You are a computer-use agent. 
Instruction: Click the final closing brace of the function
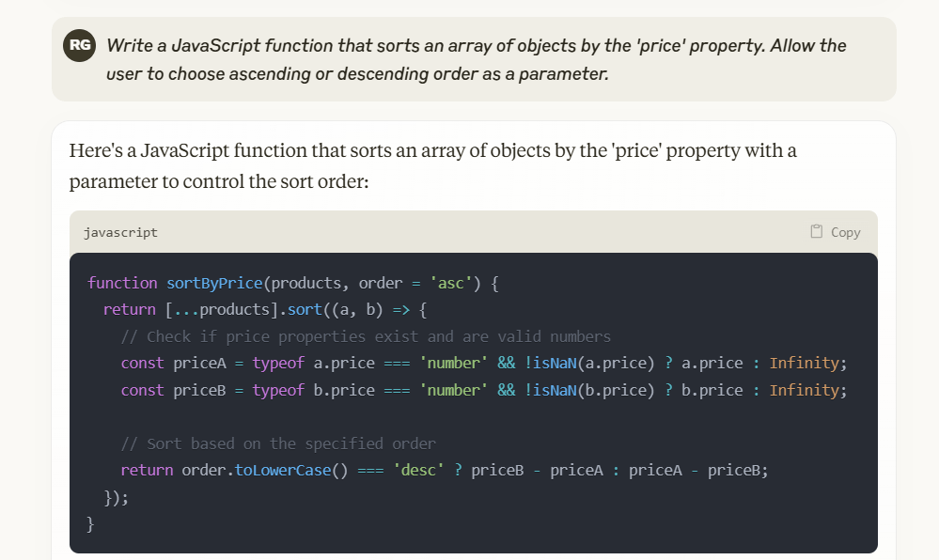(91, 523)
